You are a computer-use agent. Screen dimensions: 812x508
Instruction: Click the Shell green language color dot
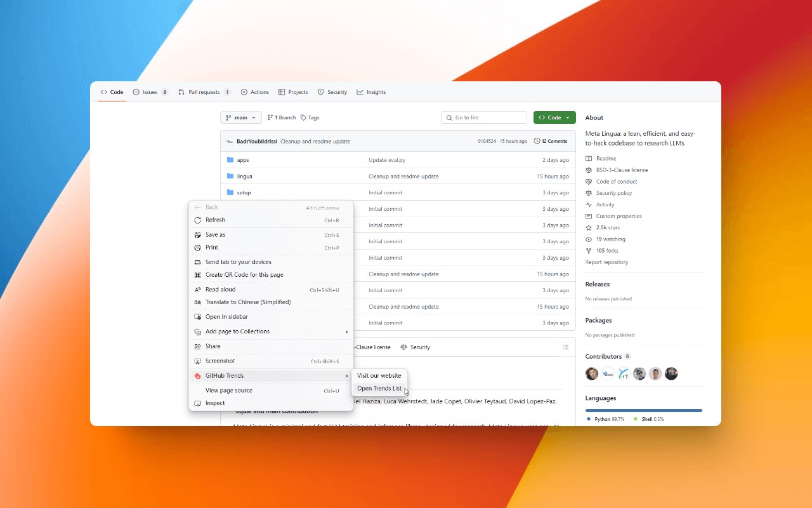(x=635, y=419)
